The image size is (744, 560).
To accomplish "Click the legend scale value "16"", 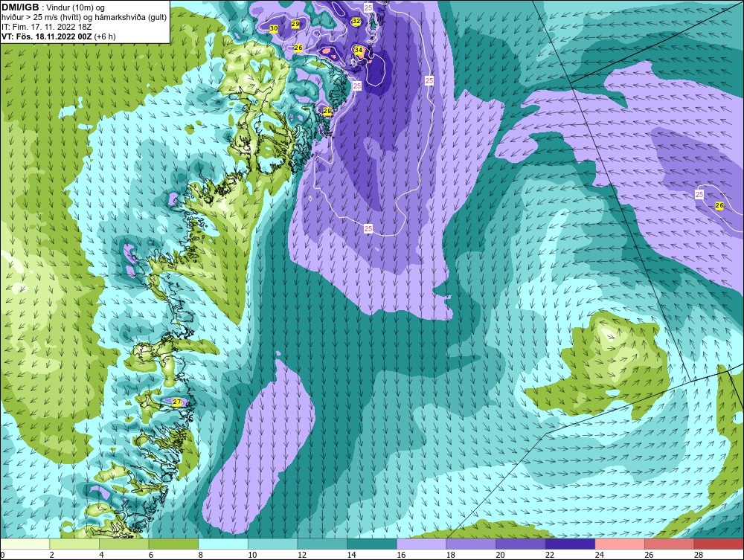I will [x=401, y=555].
